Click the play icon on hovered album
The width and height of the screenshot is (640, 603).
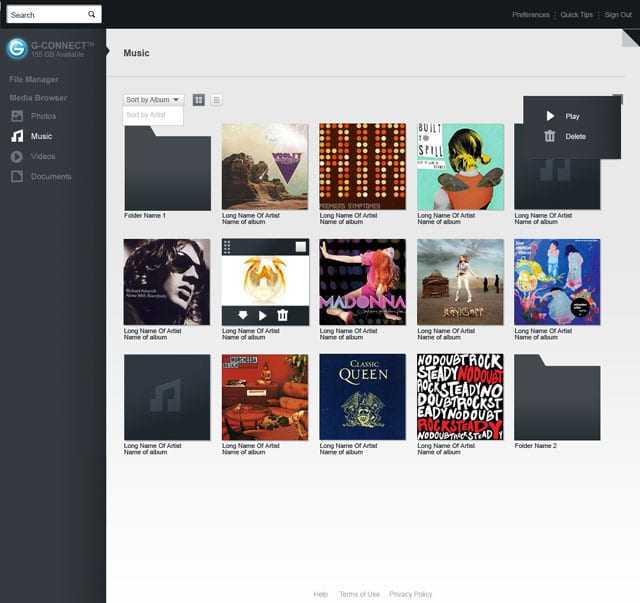(x=263, y=315)
